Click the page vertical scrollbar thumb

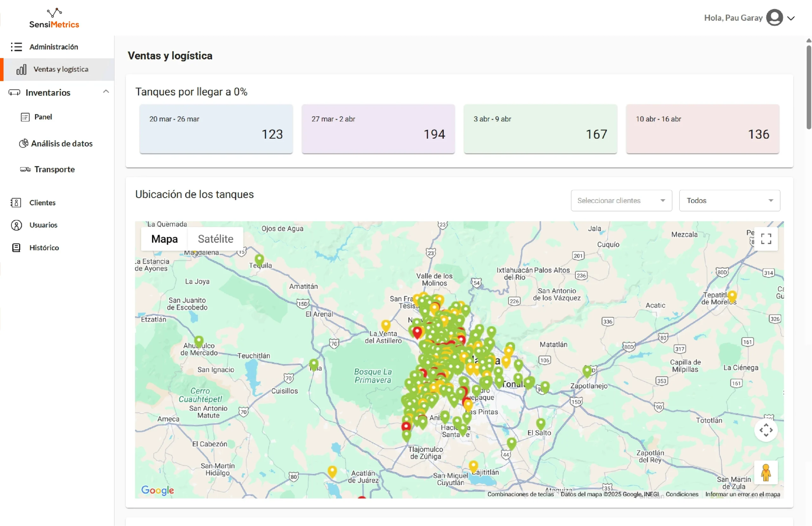pos(809,87)
